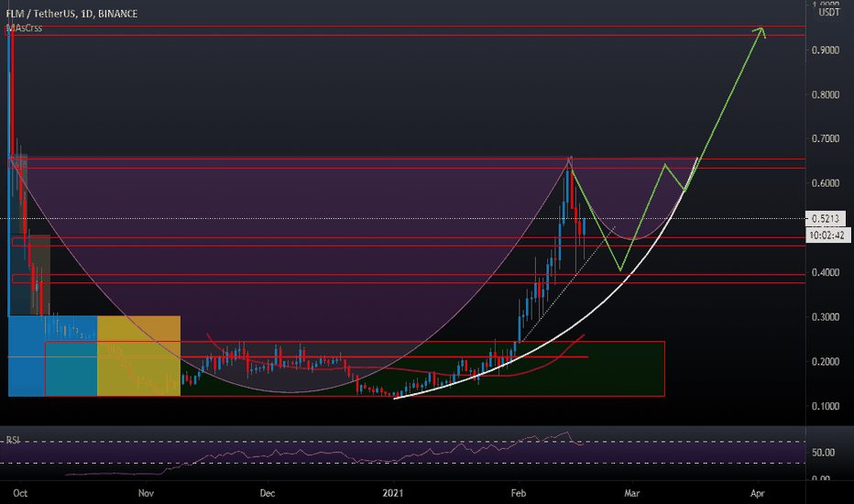Image resolution: width=854 pixels, height=504 pixels.
Task: Click the Mar date axis label
Action: pyautogui.click(x=631, y=493)
